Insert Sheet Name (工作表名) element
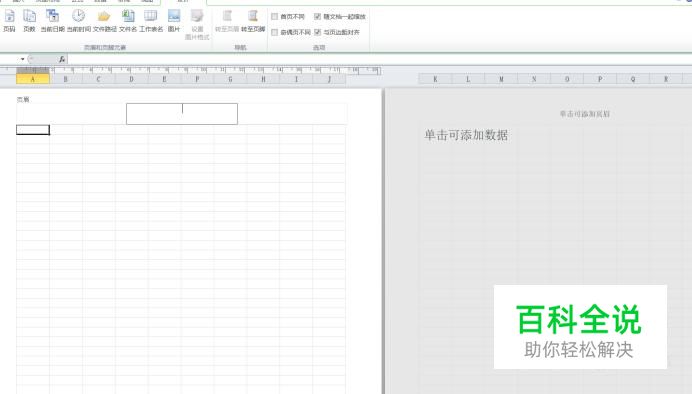The height and width of the screenshot is (394, 692). [x=151, y=21]
